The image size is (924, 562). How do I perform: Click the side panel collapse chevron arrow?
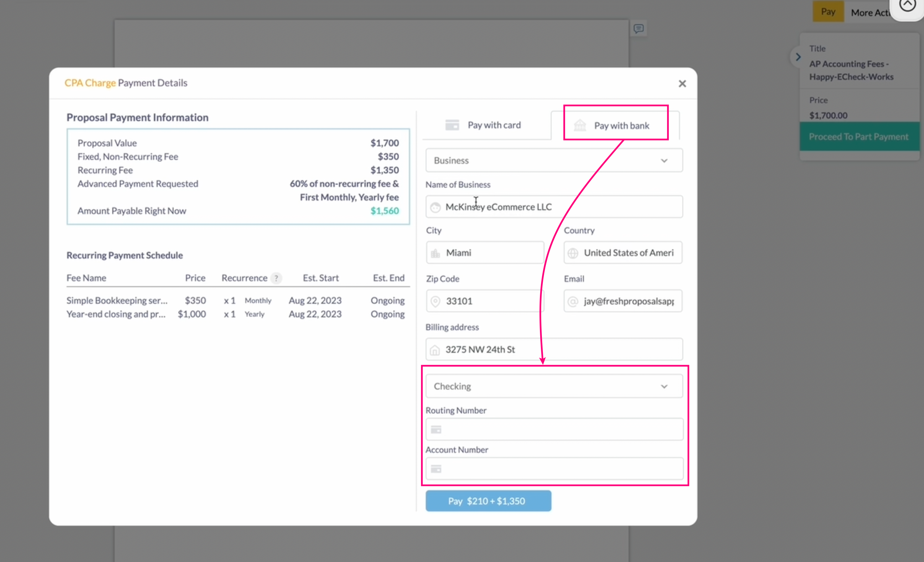tap(798, 57)
